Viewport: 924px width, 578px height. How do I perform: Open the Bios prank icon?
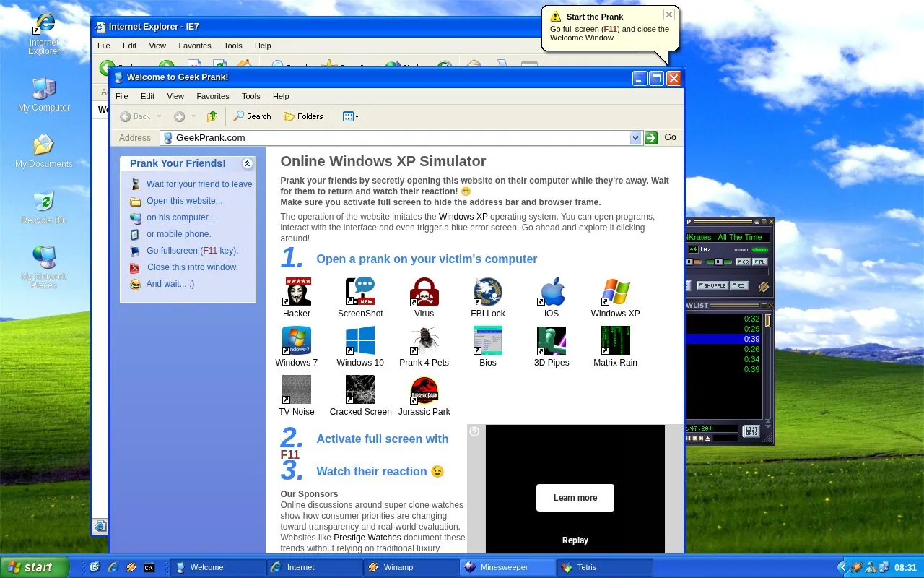(x=488, y=347)
